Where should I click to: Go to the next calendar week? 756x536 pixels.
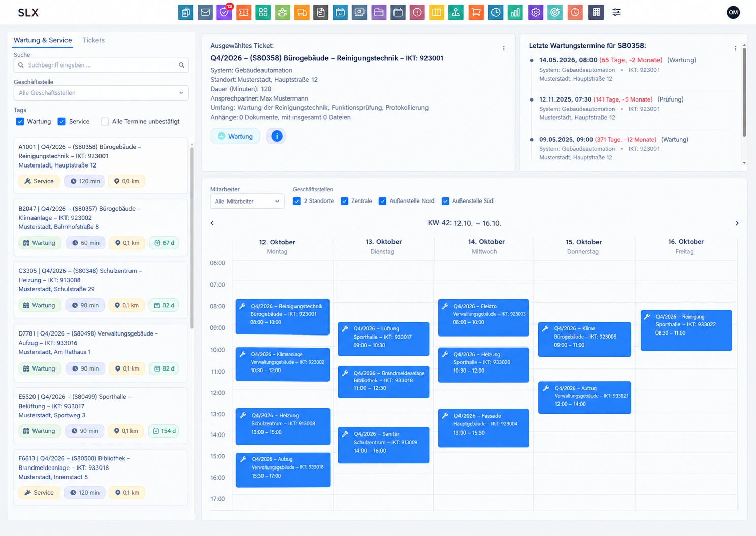click(737, 223)
